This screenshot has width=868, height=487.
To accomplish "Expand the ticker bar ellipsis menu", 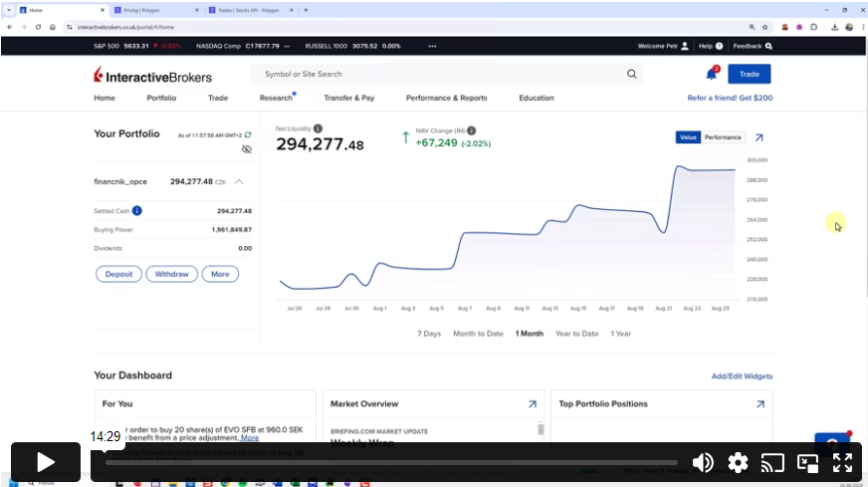I will pos(432,46).
